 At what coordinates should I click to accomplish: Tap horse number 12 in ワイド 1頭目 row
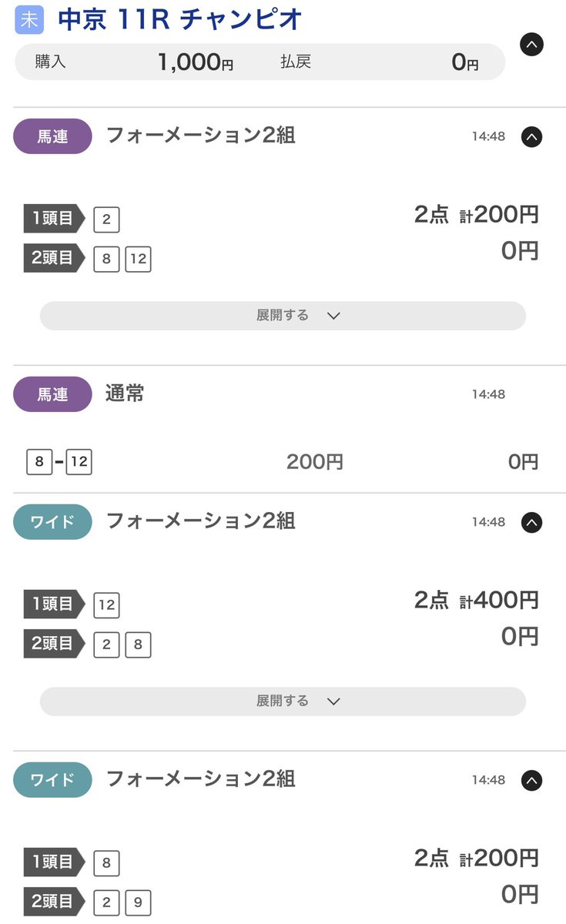point(106,605)
